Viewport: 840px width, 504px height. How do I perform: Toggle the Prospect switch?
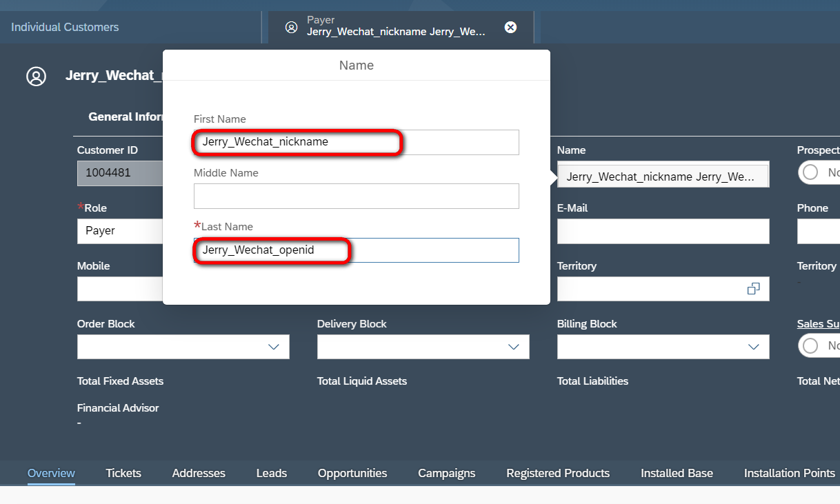[819, 172]
